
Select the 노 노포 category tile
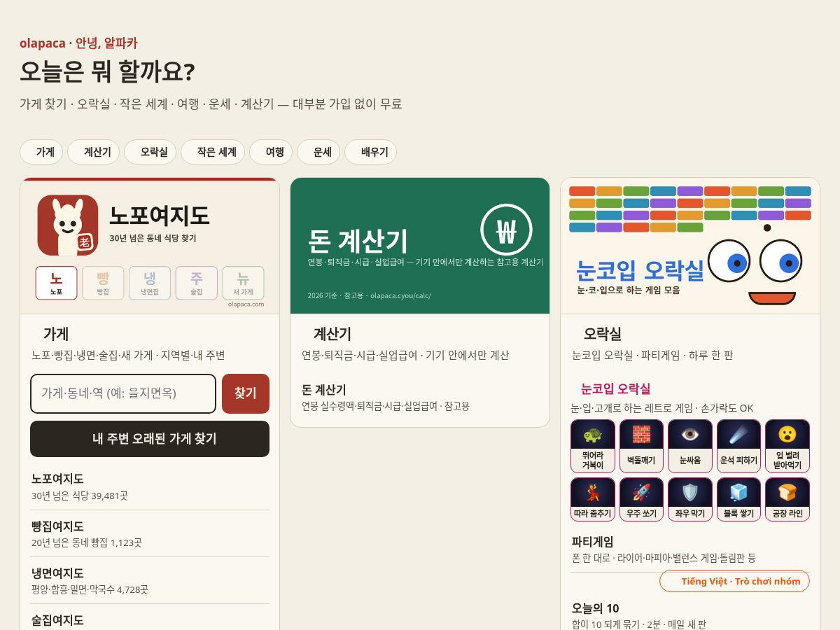(57, 283)
